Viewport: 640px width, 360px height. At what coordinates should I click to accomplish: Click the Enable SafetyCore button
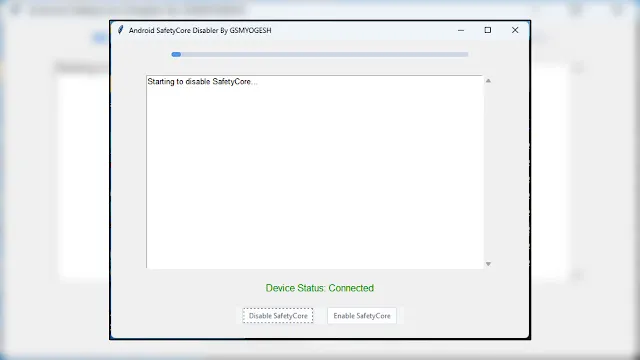click(362, 316)
